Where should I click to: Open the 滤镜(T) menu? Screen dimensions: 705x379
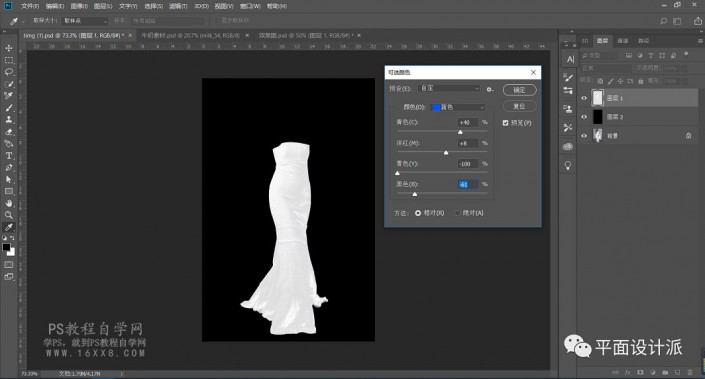tap(178, 6)
